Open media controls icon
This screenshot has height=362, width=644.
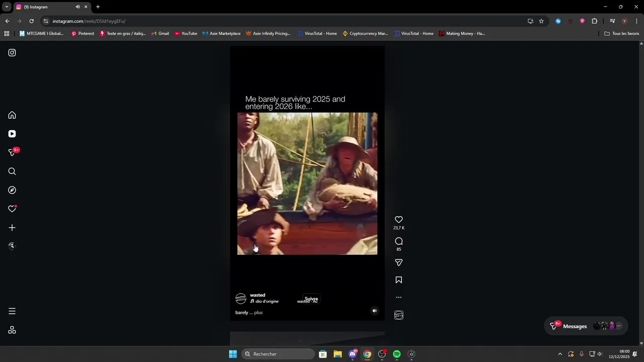tap(612, 21)
